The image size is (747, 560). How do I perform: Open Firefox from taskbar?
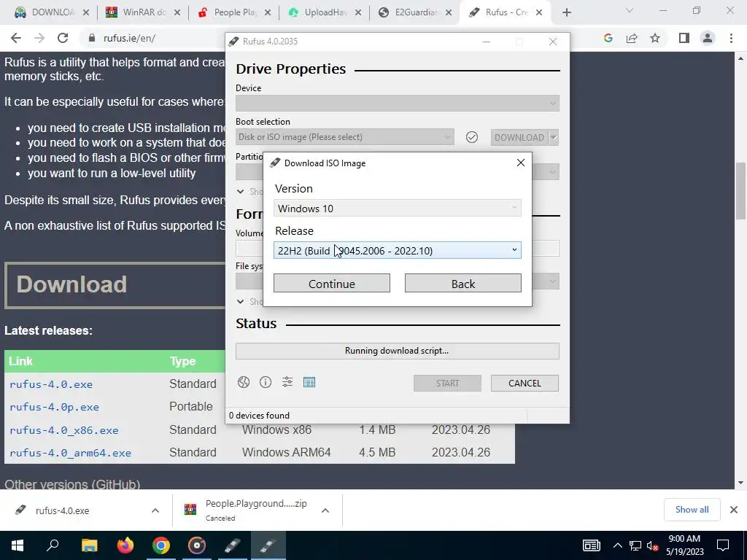[125, 545]
